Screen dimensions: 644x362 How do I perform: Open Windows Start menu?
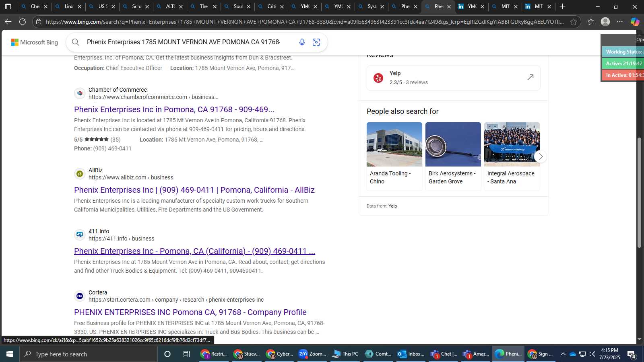pos(10,354)
